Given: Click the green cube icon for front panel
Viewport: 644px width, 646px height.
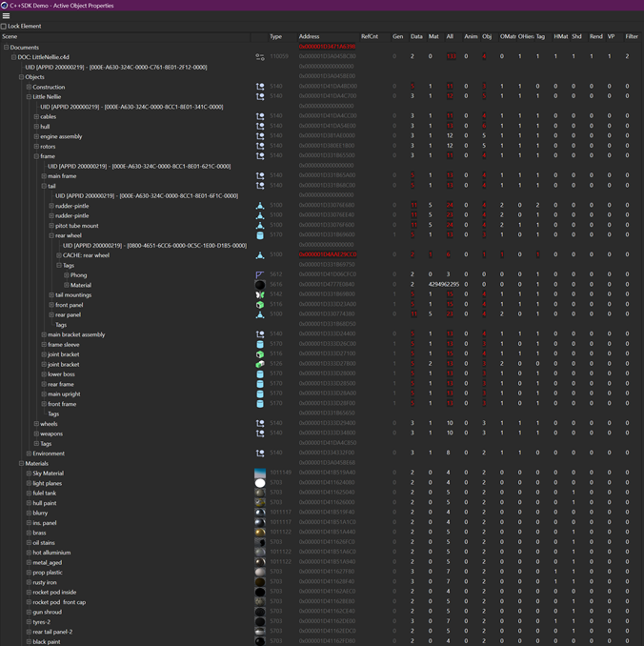Looking at the screenshot, I should tap(260, 305).
